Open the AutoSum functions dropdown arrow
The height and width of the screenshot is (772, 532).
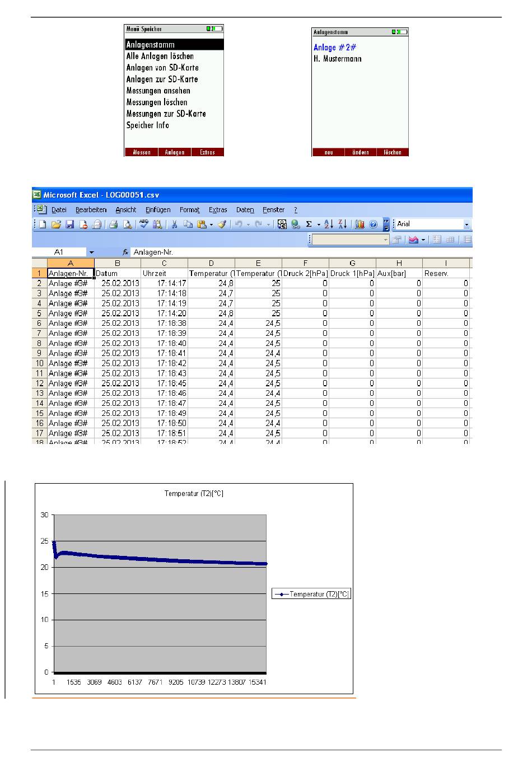pos(319,225)
